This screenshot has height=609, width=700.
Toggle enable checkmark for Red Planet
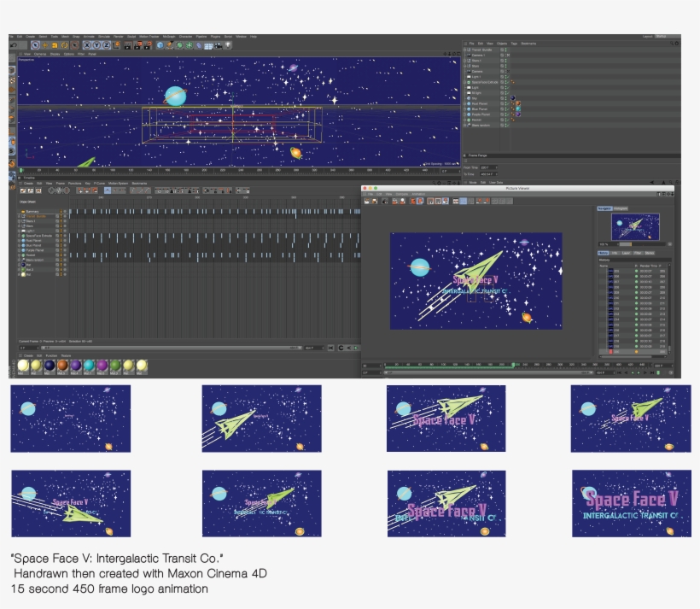[507, 103]
